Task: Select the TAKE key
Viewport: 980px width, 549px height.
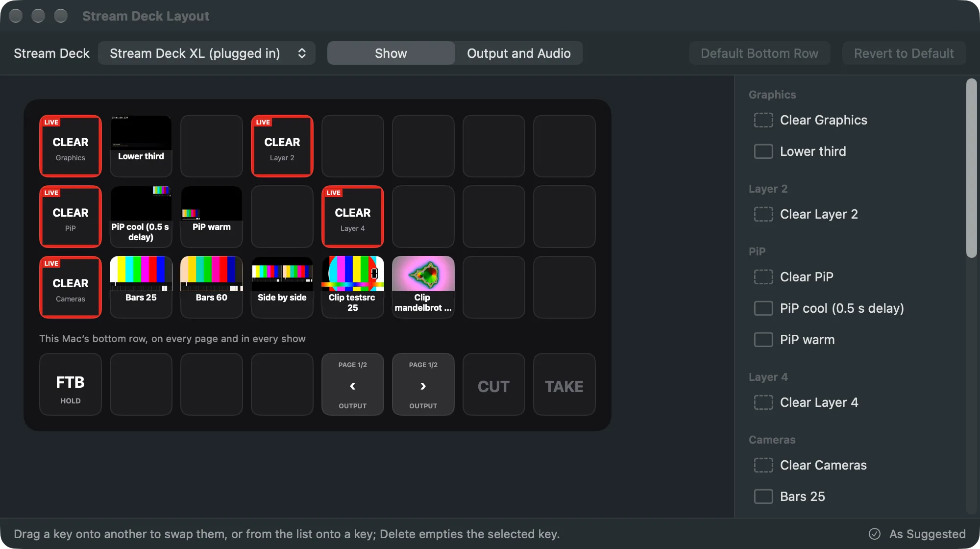Action: (564, 384)
